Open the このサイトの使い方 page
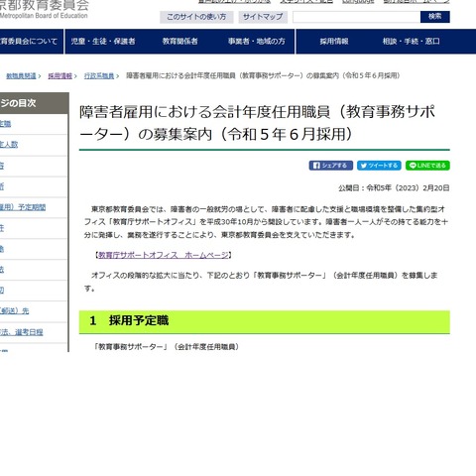This screenshot has width=476, height=476. pos(196,17)
